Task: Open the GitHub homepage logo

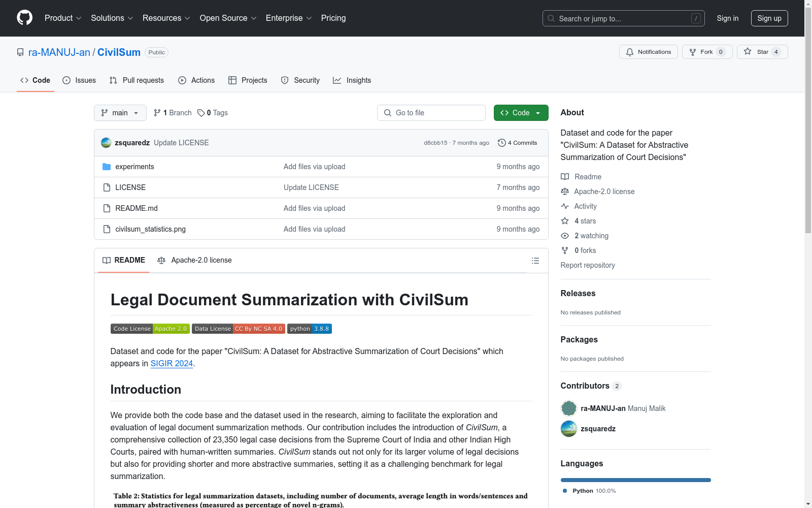Action: click(24, 18)
